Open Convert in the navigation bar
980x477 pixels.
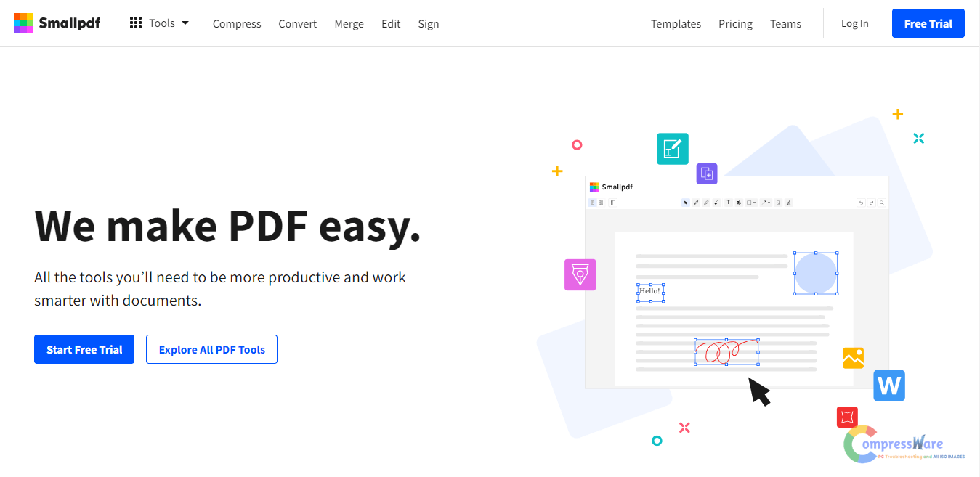click(298, 24)
